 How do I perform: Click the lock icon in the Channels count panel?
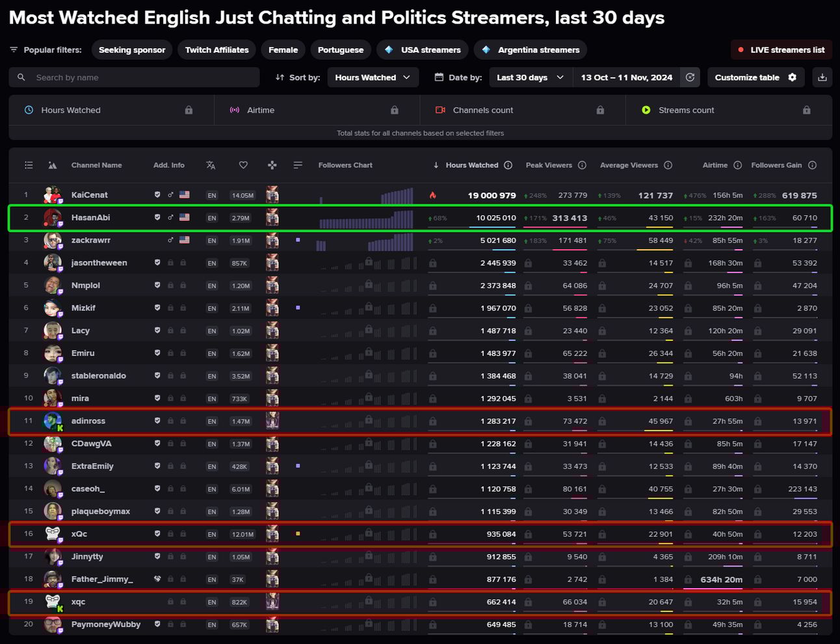point(600,111)
